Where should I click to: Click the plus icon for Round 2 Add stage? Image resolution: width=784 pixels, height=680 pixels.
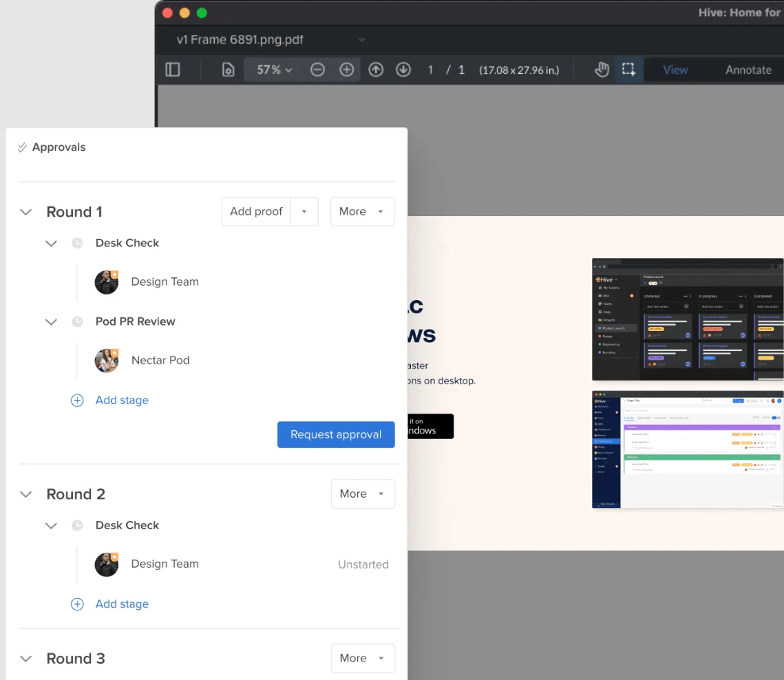point(77,604)
